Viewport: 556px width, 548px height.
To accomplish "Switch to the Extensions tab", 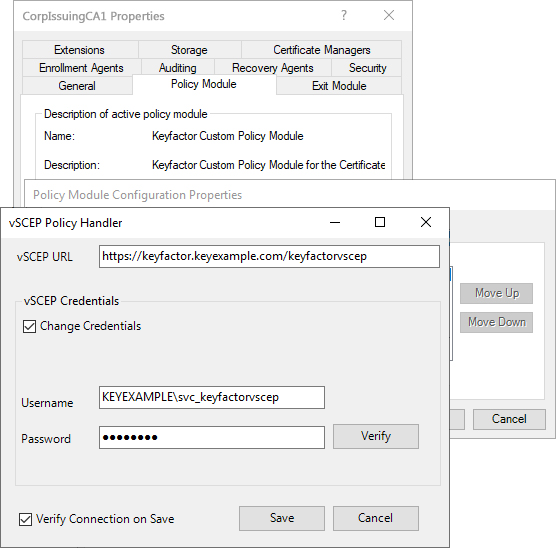I will 80,50.
